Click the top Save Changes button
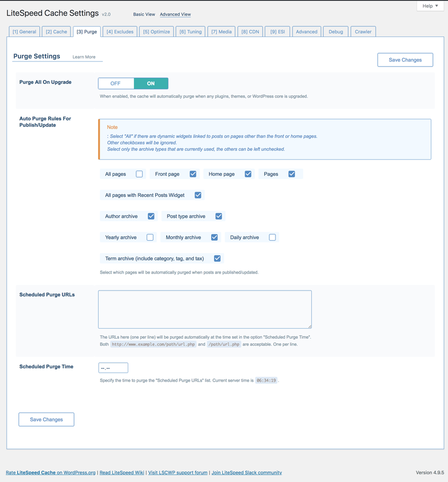Image resolution: width=448 pixels, height=482 pixels. [405, 60]
